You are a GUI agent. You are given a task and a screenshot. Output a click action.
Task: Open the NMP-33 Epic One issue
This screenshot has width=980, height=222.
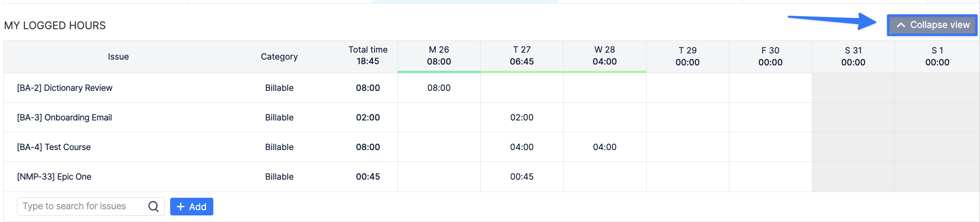pos(54,177)
